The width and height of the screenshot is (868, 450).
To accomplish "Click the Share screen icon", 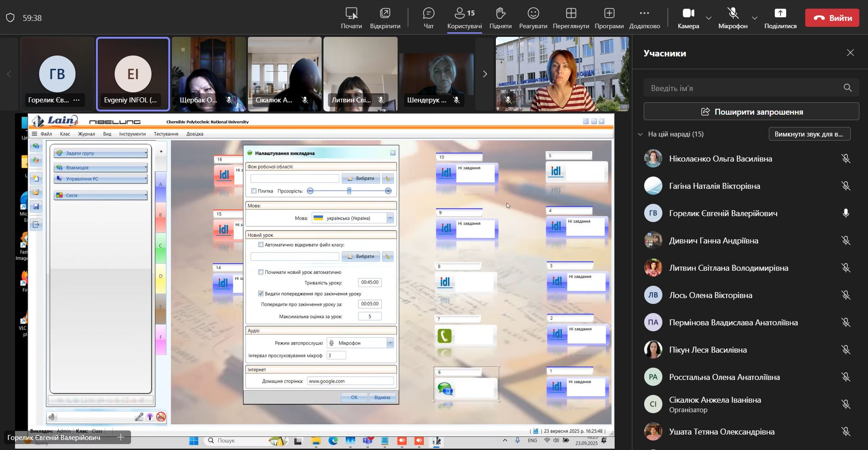I will (x=780, y=14).
